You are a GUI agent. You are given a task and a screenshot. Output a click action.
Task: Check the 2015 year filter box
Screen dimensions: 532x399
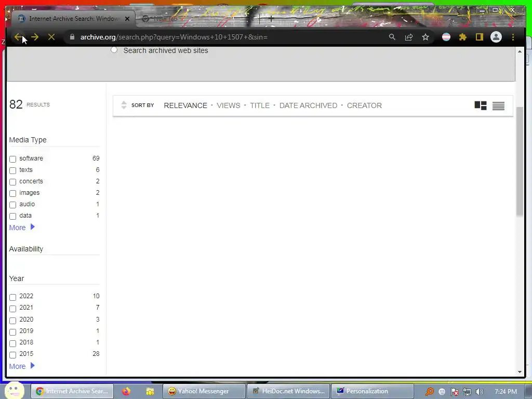point(12,355)
